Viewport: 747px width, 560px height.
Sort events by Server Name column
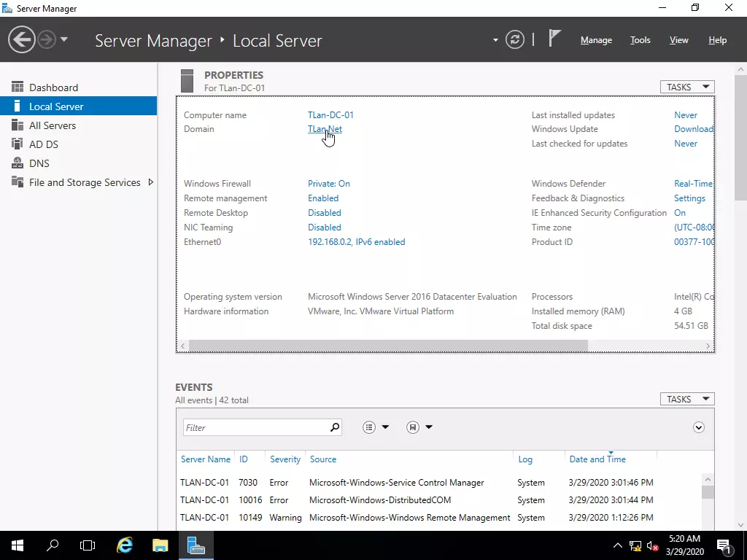click(205, 459)
